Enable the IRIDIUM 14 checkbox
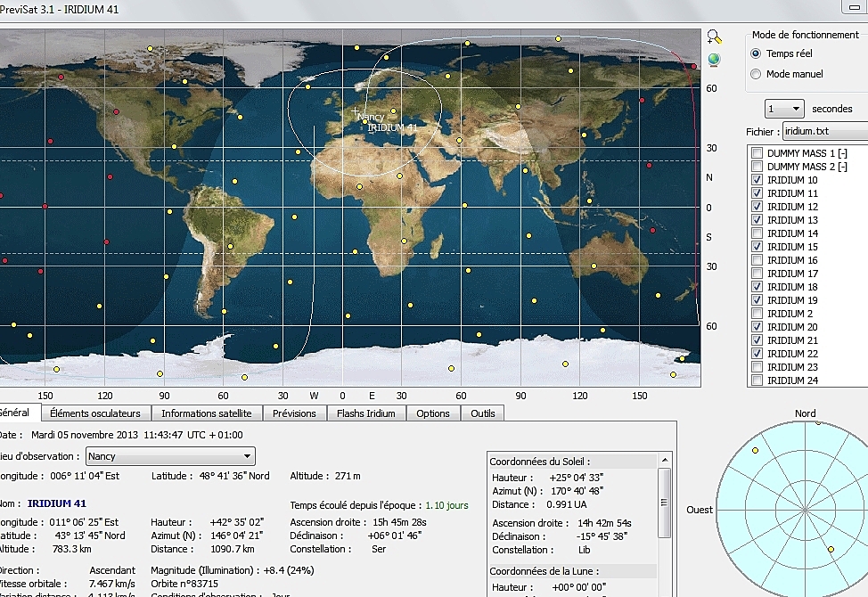The image size is (868, 597). pos(757,233)
